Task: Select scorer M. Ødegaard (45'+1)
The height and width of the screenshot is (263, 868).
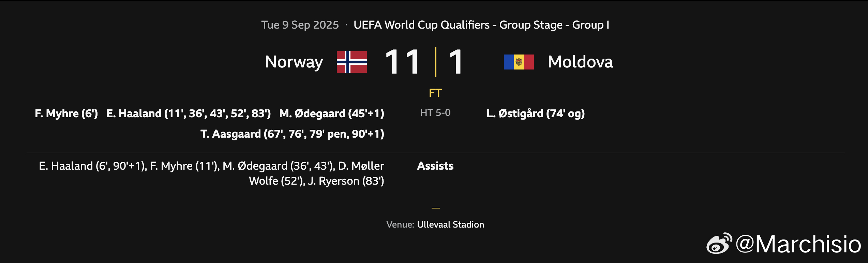Action: [332, 113]
